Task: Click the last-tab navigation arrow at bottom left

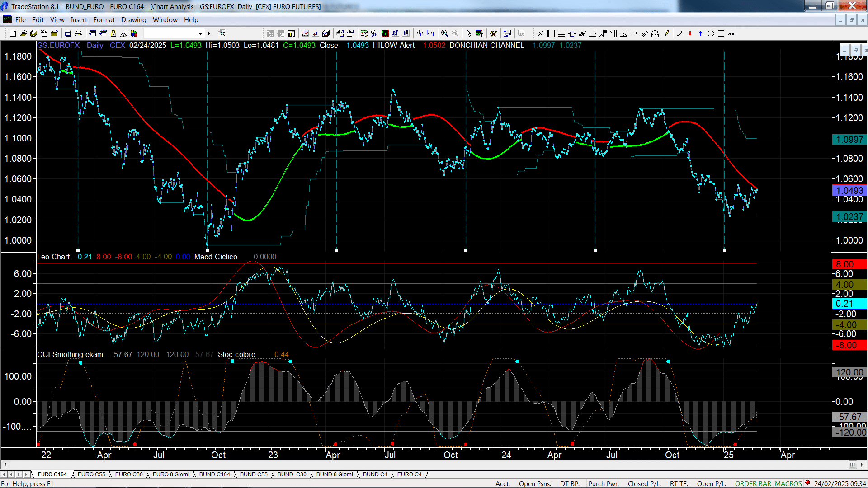Action: point(27,474)
